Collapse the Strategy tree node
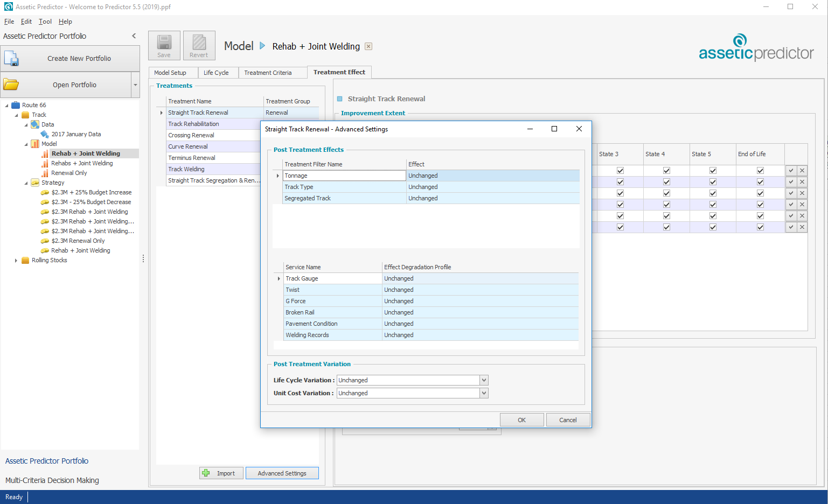 (26, 183)
